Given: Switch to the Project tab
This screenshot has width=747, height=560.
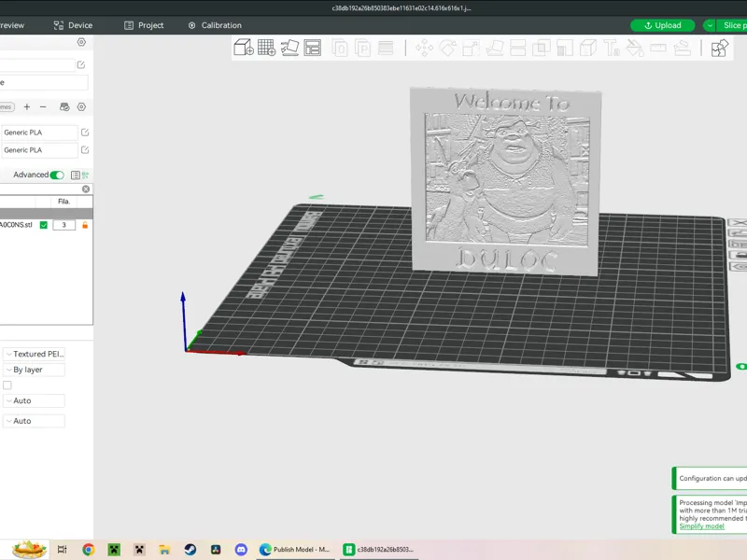Looking at the screenshot, I should tap(144, 25).
